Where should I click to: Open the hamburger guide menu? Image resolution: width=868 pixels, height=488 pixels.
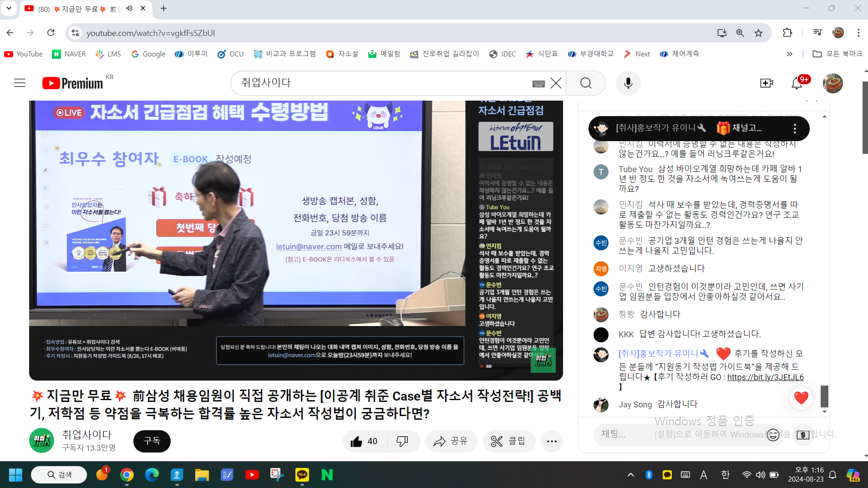(20, 83)
